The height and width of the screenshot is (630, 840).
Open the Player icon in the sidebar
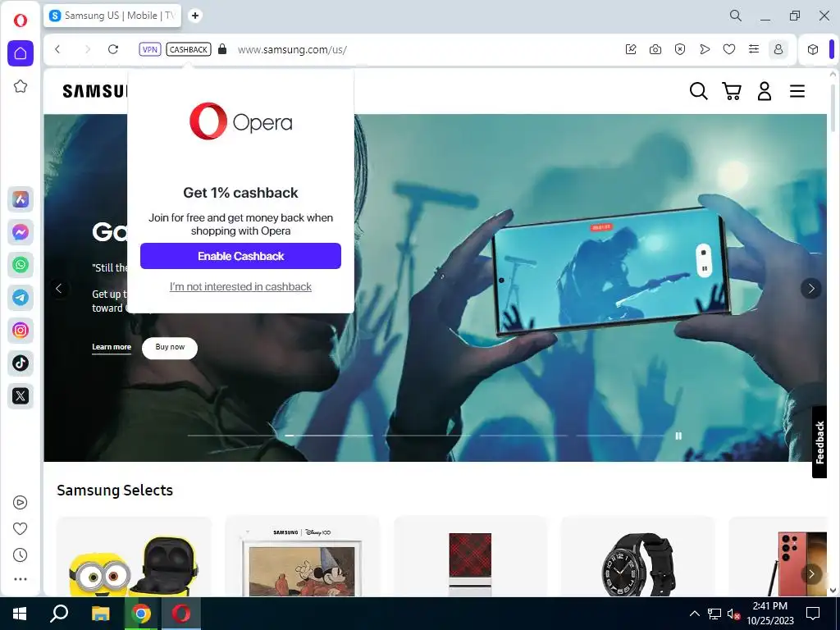tap(20, 502)
